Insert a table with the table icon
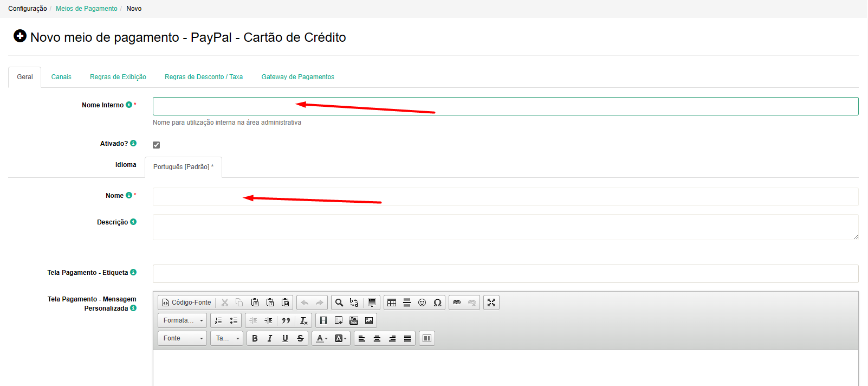The width and height of the screenshot is (868, 386). point(392,303)
